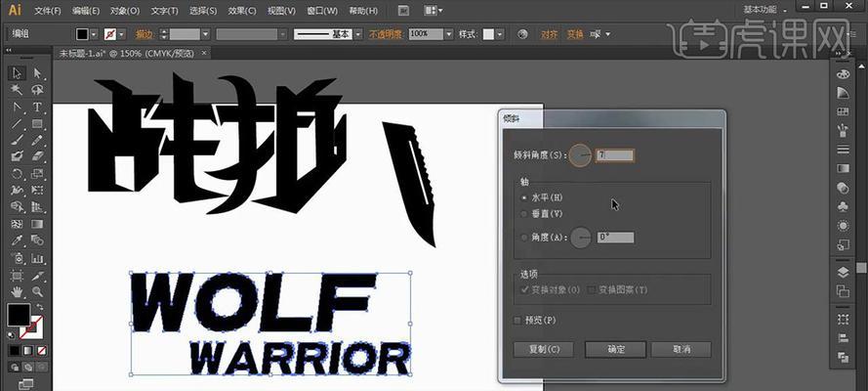The width and height of the screenshot is (868, 391).
Task: Open the Artboards panel icon
Action: point(843,290)
